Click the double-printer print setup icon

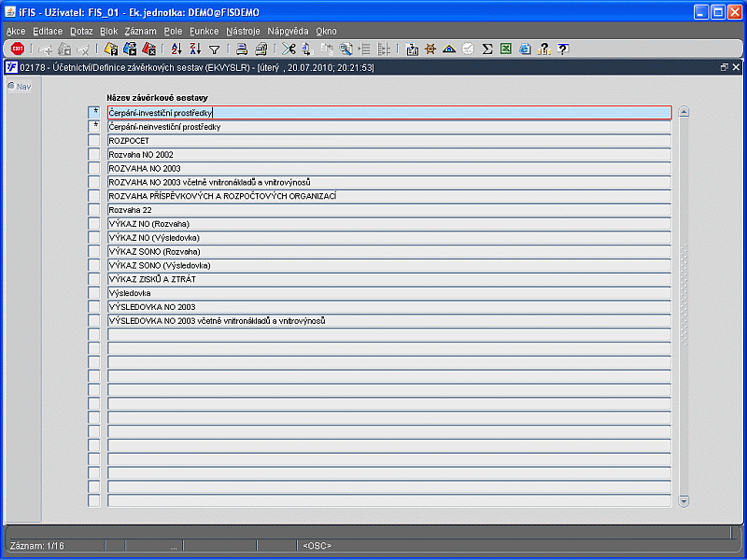(x=261, y=49)
